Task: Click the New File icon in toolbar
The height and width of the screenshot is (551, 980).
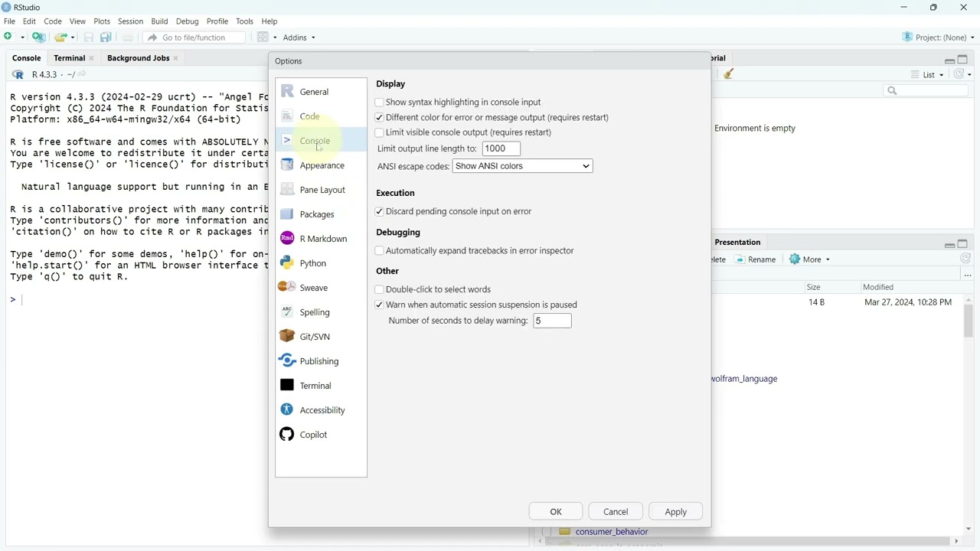Action: pos(9,37)
